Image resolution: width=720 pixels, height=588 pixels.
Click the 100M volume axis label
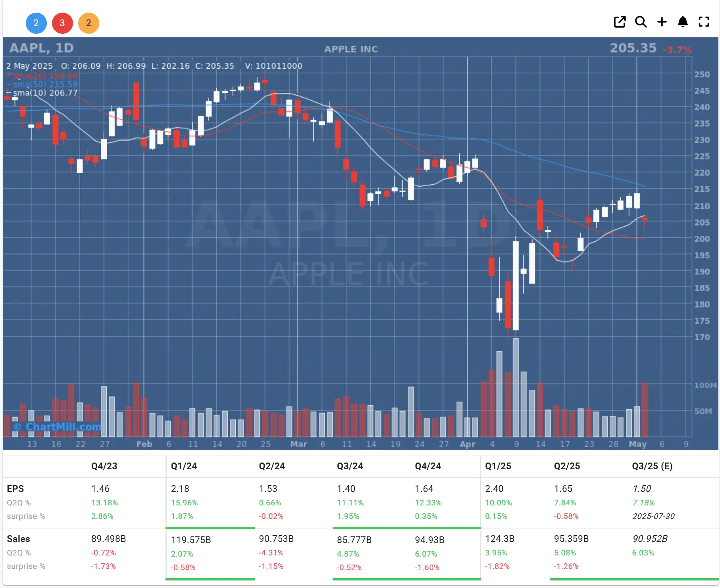coord(705,385)
